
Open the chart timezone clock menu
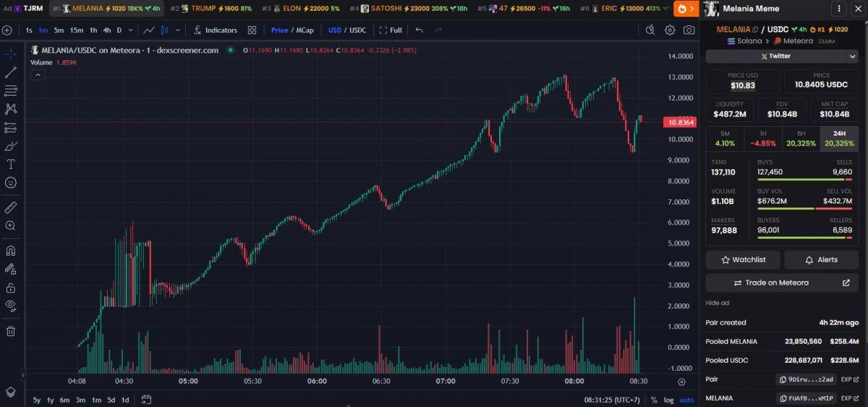pyautogui.click(x=612, y=400)
